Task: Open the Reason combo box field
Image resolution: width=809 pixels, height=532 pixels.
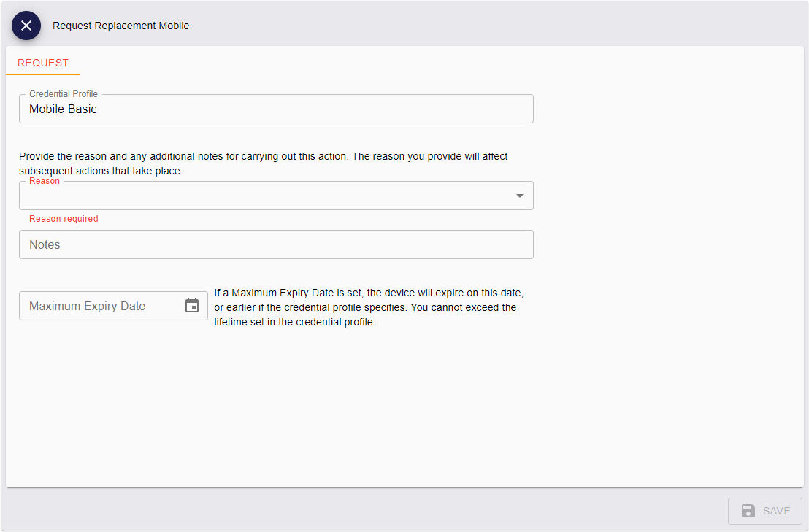Action: click(x=263, y=196)
